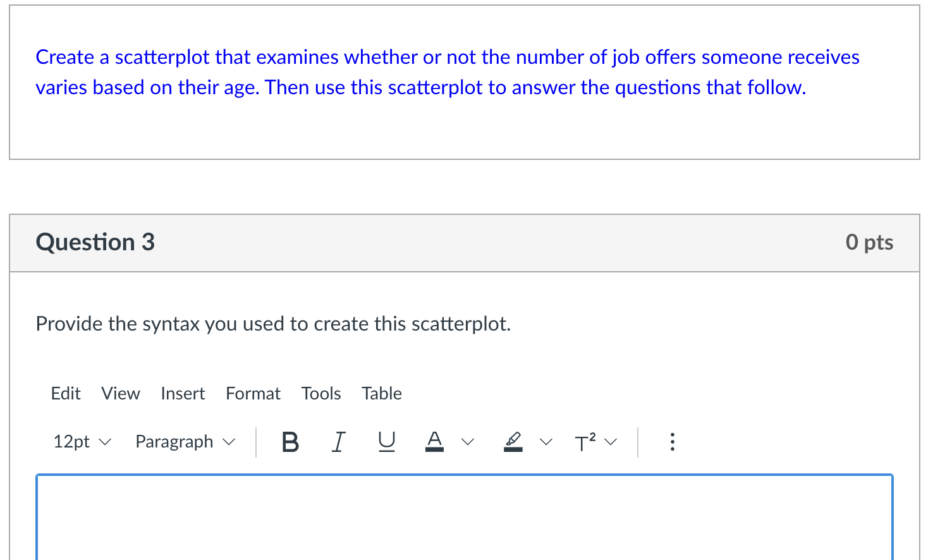This screenshot has width=933, height=560.
Task: Click the Question 3 header
Action: click(x=95, y=242)
